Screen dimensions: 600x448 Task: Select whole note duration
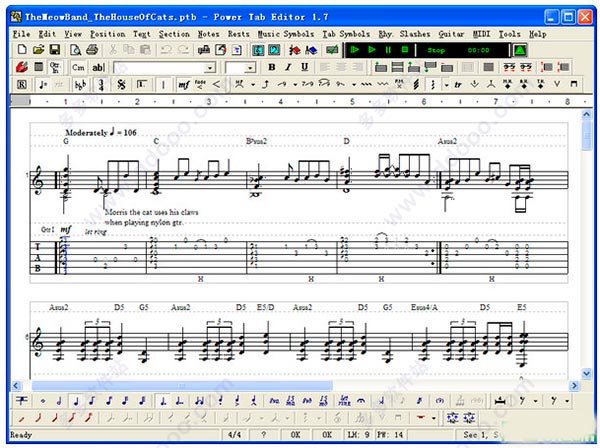42,401
